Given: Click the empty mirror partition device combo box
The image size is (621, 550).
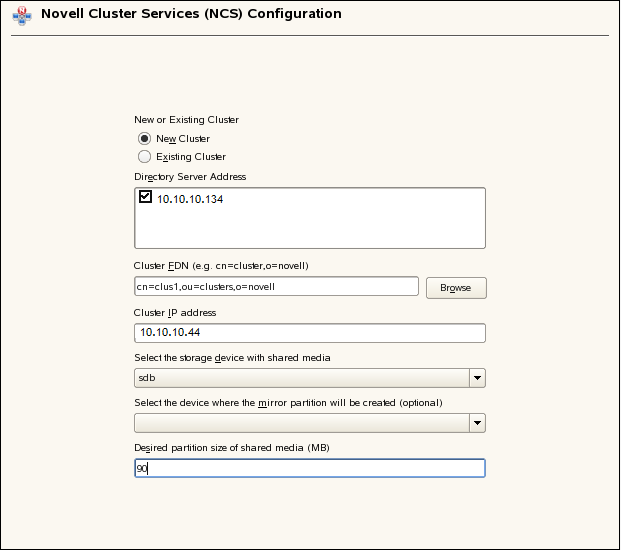Looking at the screenshot, I should [301, 423].
